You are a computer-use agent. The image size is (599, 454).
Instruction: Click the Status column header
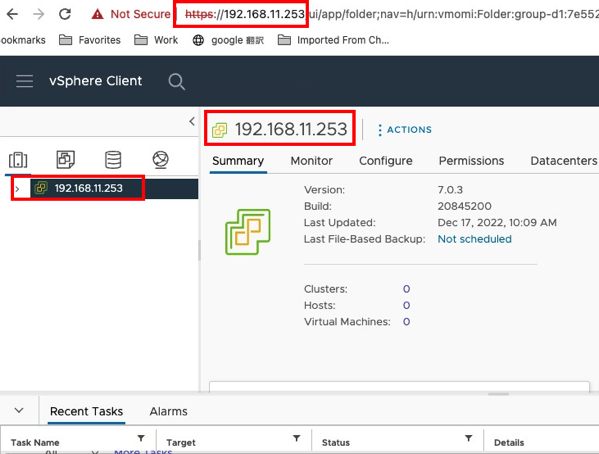(336, 443)
